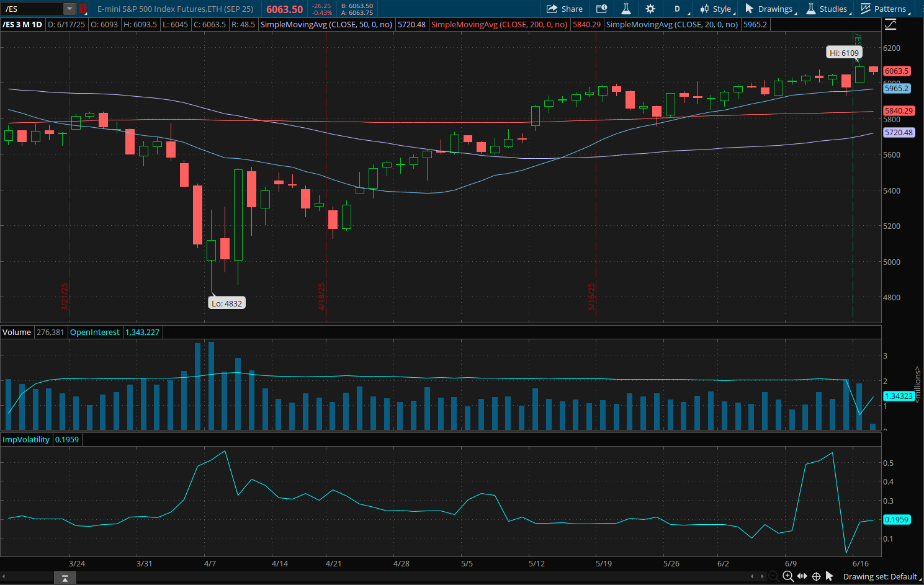
Task: Click the crosshair cursor icon
Action: pos(816,576)
